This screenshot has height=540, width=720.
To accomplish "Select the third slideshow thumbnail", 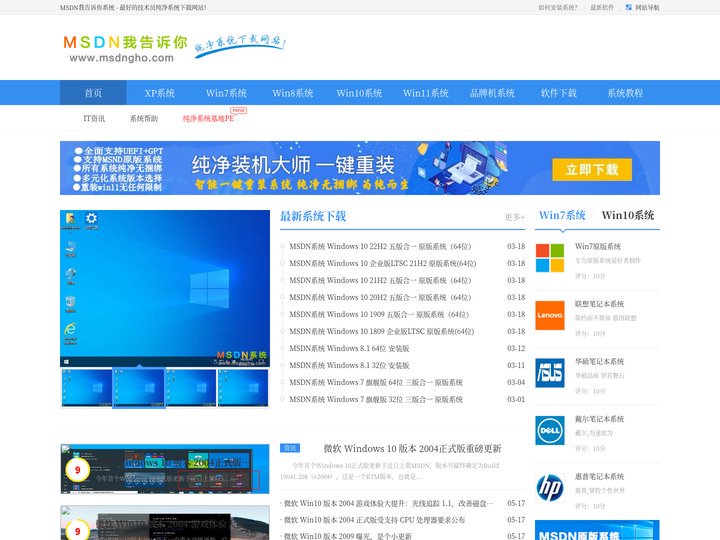I will coord(191,388).
